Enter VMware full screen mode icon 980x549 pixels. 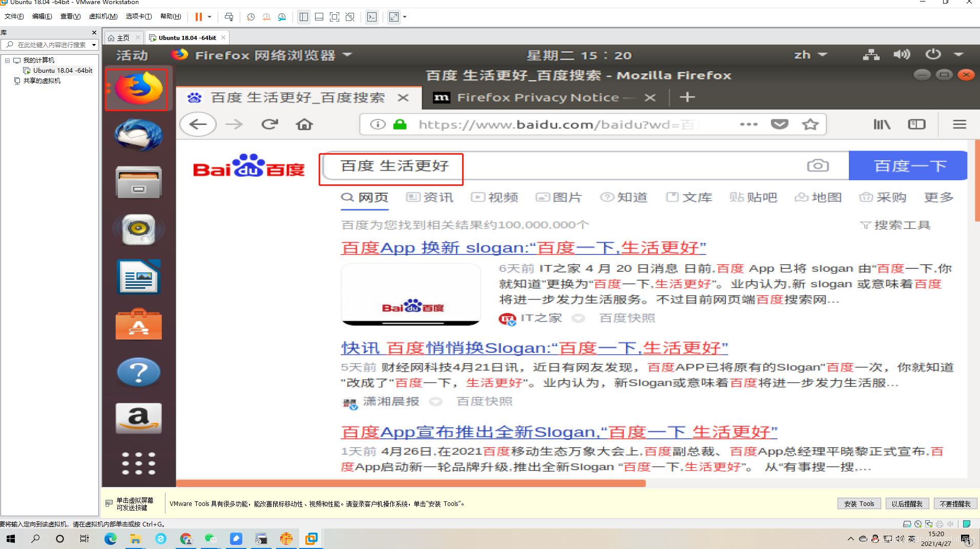[335, 17]
